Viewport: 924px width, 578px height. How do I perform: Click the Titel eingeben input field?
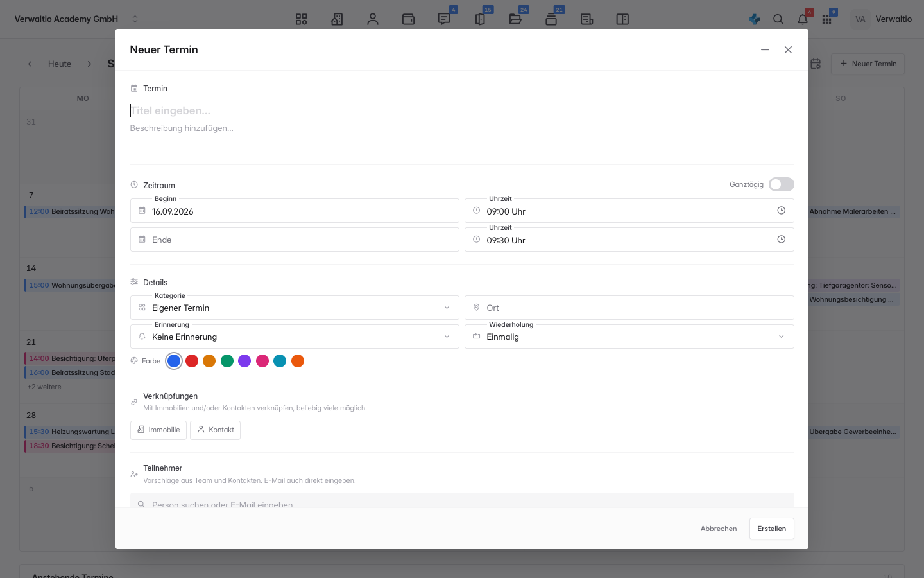click(462, 110)
